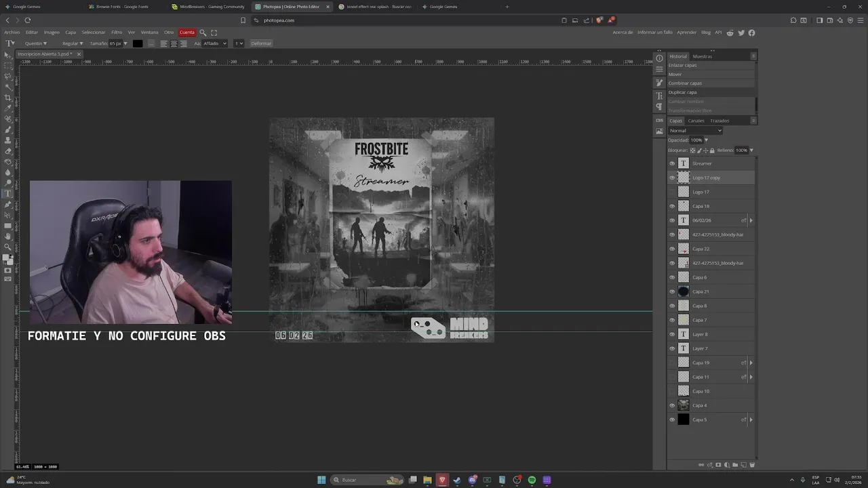
Task: Open the CSS side panel icon
Action: [659, 120]
